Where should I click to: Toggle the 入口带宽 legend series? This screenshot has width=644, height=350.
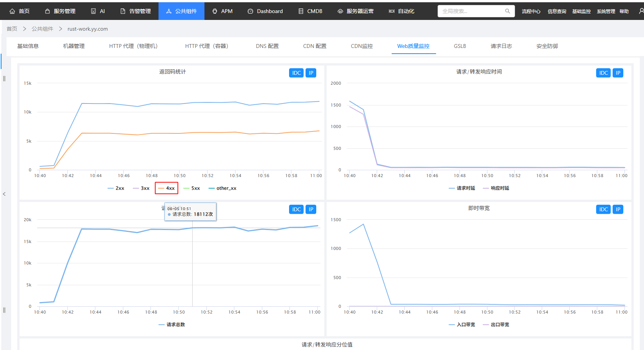coord(462,325)
